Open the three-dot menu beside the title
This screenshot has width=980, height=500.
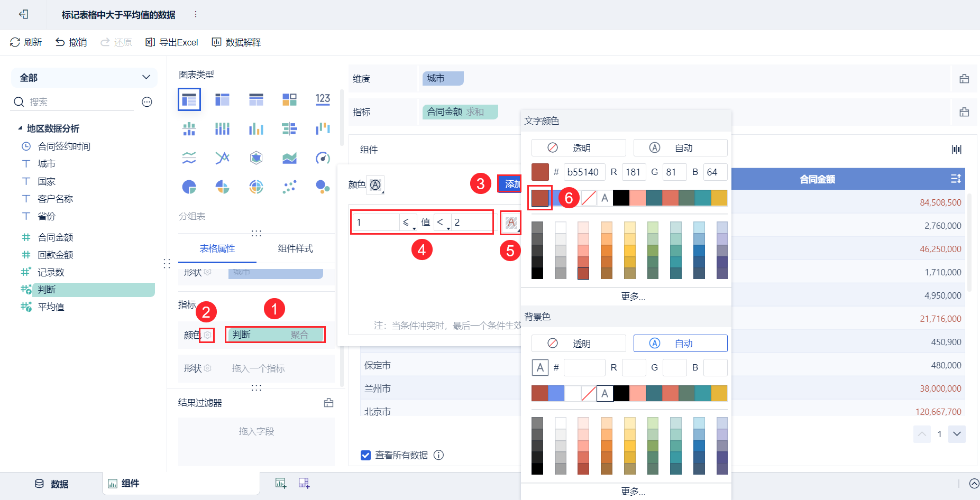coord(196,14)
